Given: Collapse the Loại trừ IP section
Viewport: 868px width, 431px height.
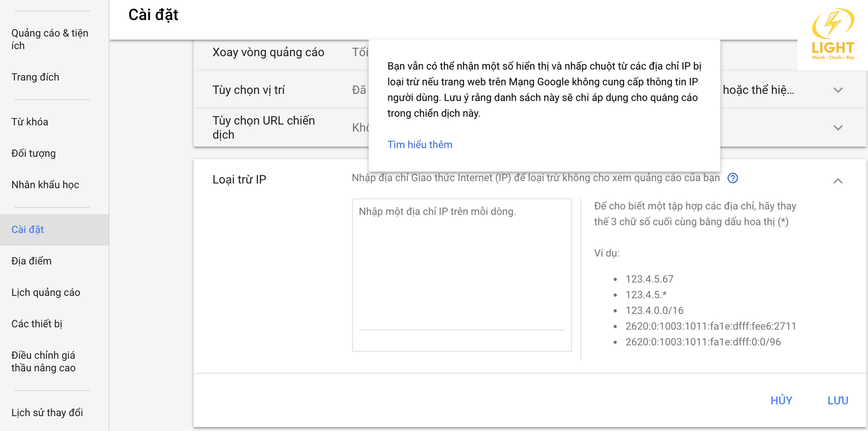Looking at the screenshot, I should (838, 181).
